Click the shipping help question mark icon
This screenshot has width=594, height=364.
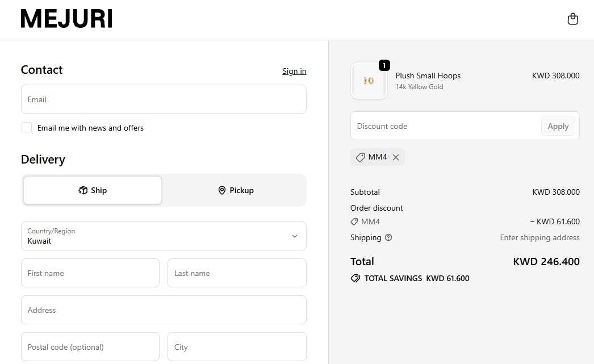point(388,237)
